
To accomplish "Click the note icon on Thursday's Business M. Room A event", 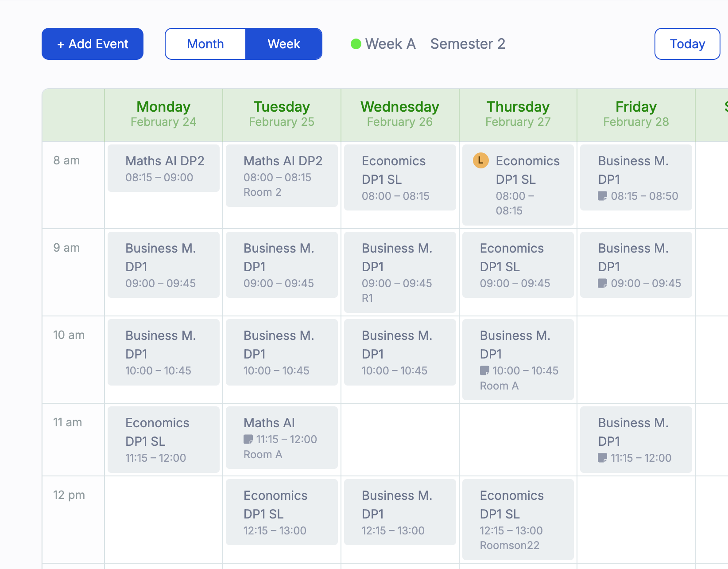I will pos(485,371).
